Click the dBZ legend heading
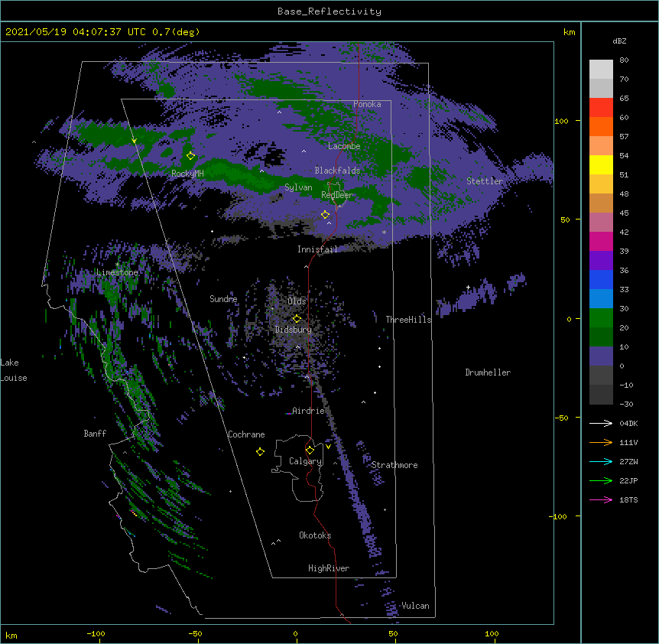This screenshot has width=659, height=644. pos(619,41)
